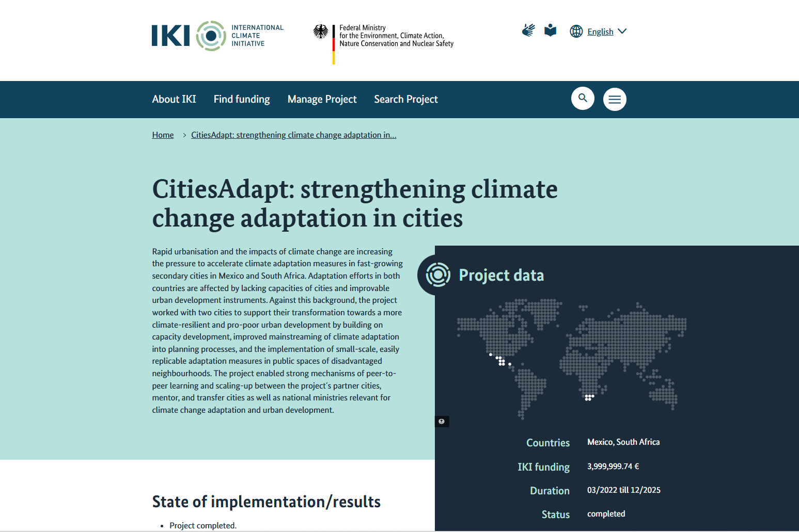Click the 'Project completed.' bullet text
This screenshot has width=799, height=532.
203,525
